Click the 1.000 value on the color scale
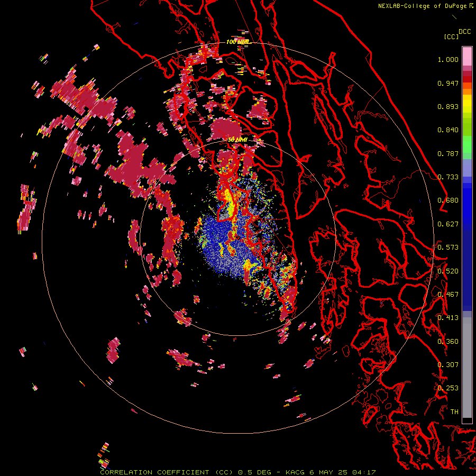The image size is (476, 476). (x=448, y=59)
